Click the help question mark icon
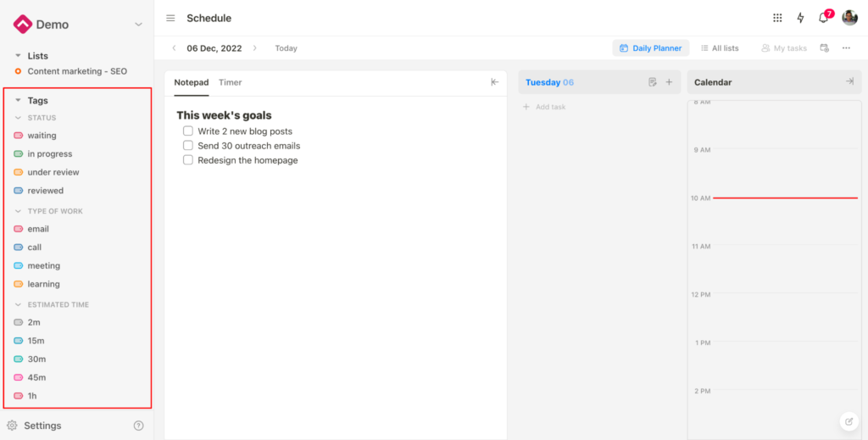This screenshot has width=868, height=440. [138, 426]
